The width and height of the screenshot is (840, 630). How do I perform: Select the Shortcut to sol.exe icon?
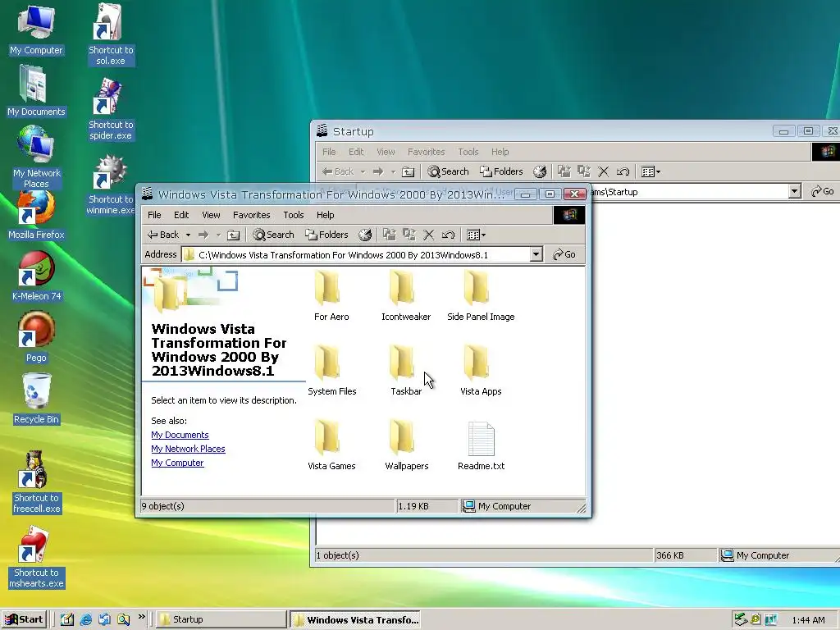click(x=111, y=34)
